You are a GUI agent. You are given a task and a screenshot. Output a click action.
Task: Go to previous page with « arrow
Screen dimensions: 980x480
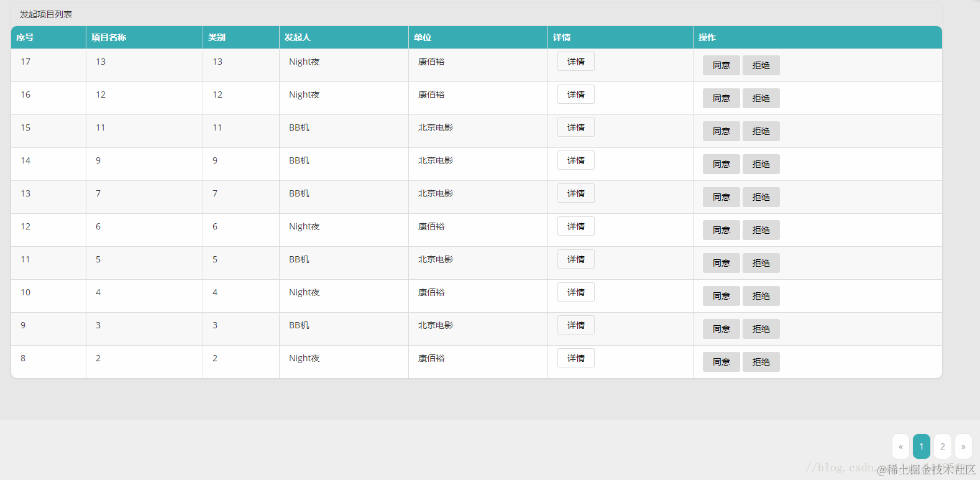(x=900, y=446)
